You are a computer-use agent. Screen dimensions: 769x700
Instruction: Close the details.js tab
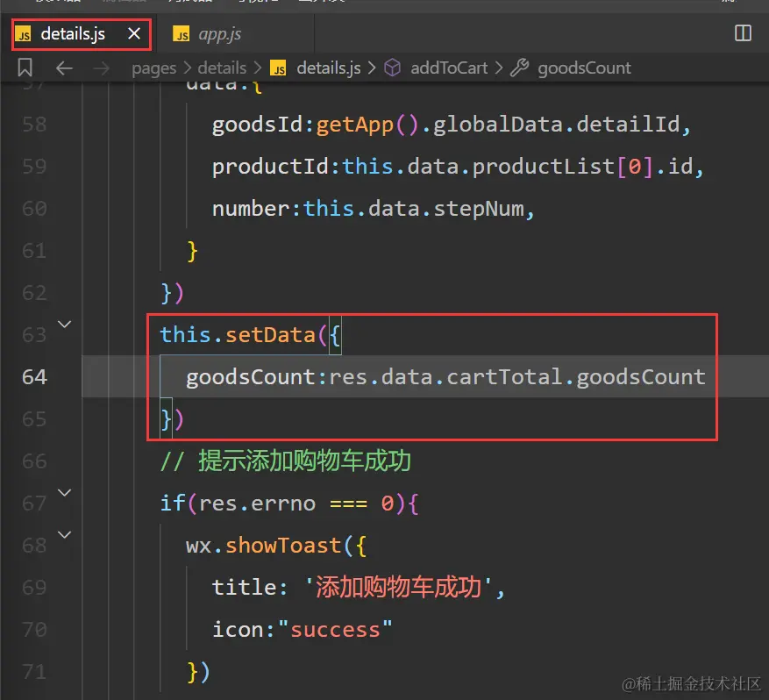coord(134,34)
